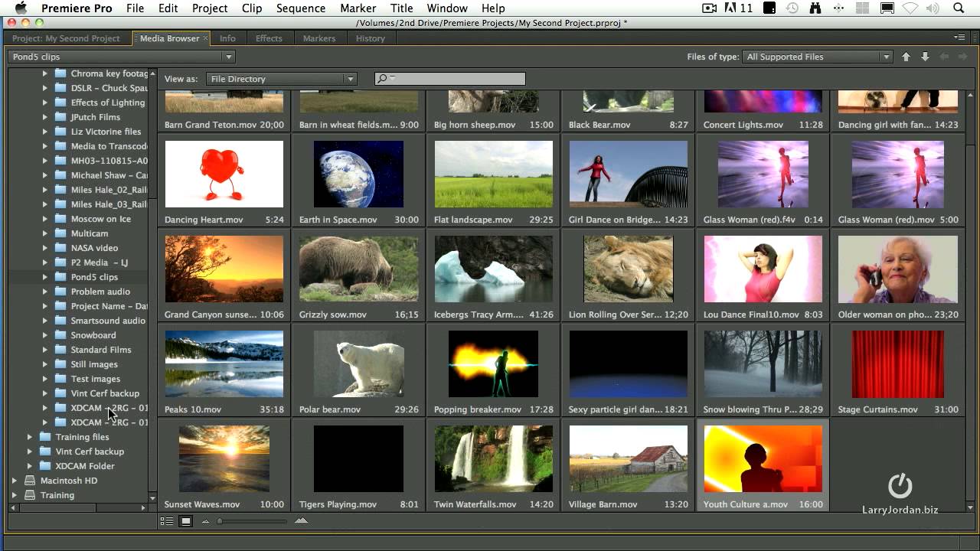Viewport: 980px width, 551px height.
Task: Click the Moscow on Ice folder icon
Action: 60,219
